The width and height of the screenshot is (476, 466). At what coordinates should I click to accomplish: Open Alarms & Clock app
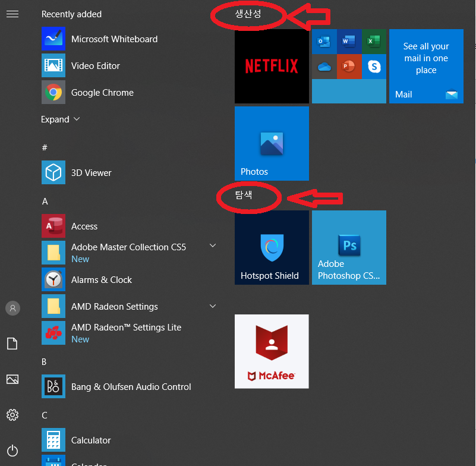(x=129, y=279)
